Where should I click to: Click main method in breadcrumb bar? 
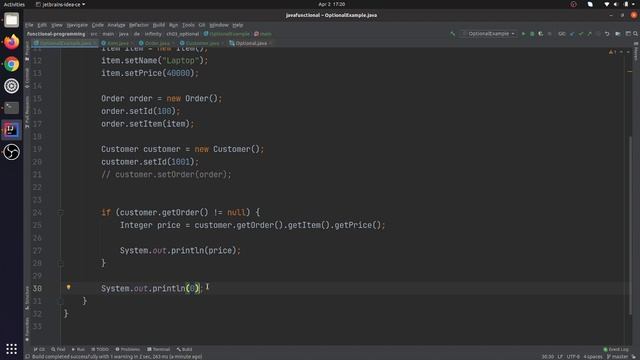pos(263,34)
